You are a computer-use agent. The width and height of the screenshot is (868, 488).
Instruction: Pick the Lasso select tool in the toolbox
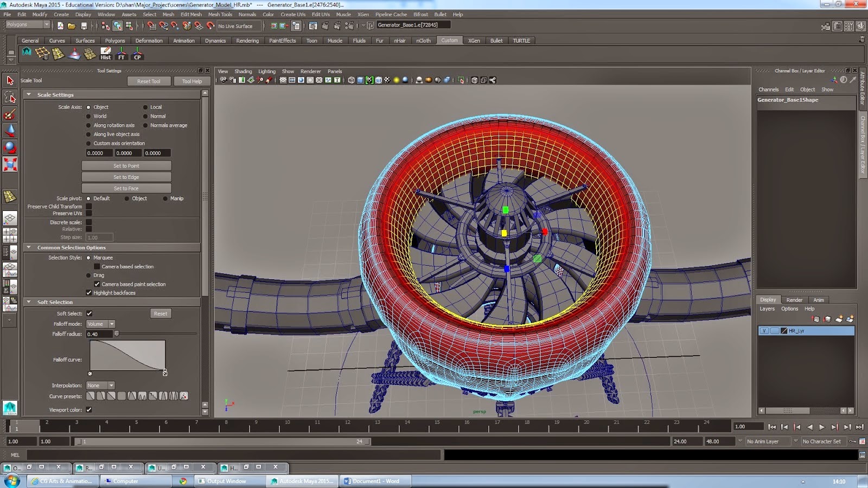coord(10,97)
